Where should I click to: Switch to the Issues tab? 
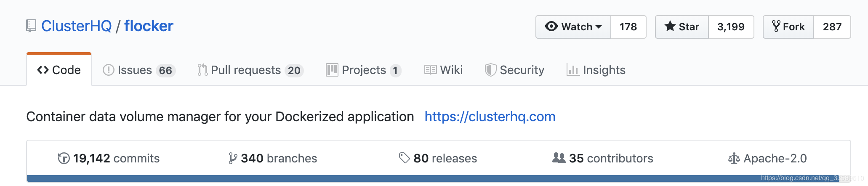click(139, 70)
